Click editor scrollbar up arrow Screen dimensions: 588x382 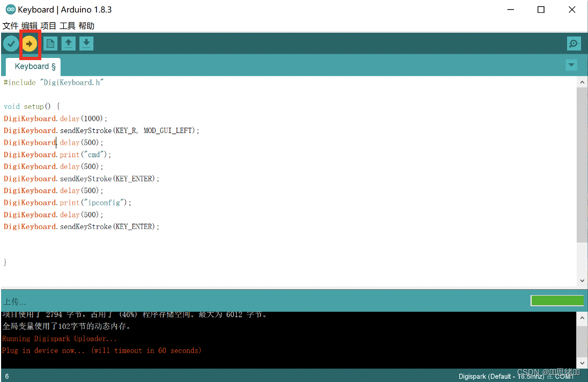[582, 82]
